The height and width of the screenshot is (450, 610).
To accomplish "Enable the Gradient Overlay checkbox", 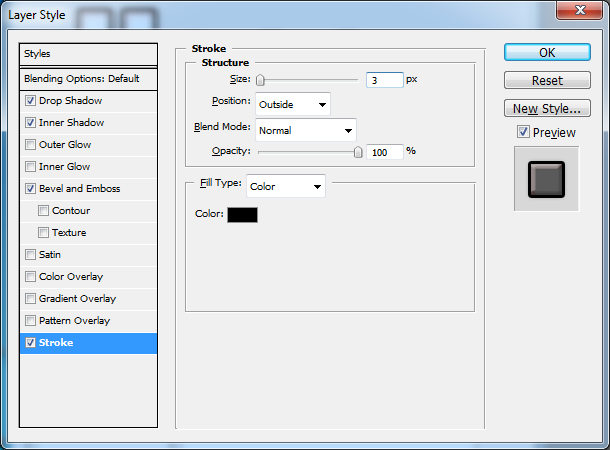I will 30,298.
